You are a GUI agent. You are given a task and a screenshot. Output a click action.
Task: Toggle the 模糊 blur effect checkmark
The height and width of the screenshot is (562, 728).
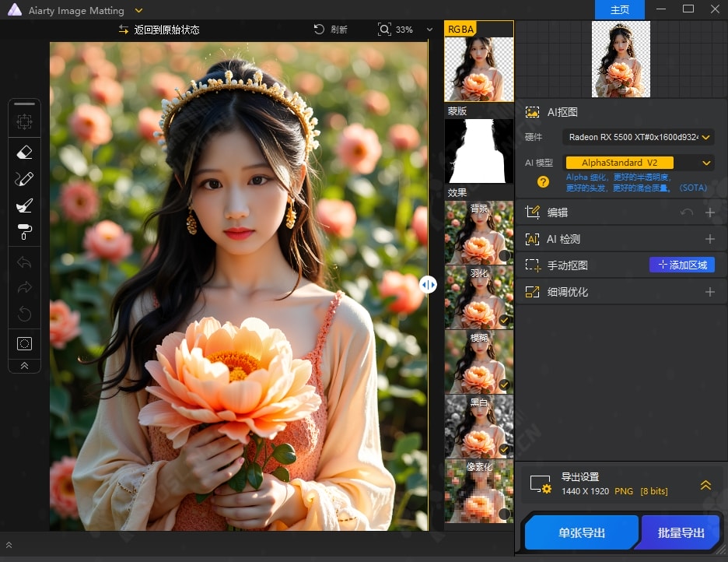coord(504,385)
